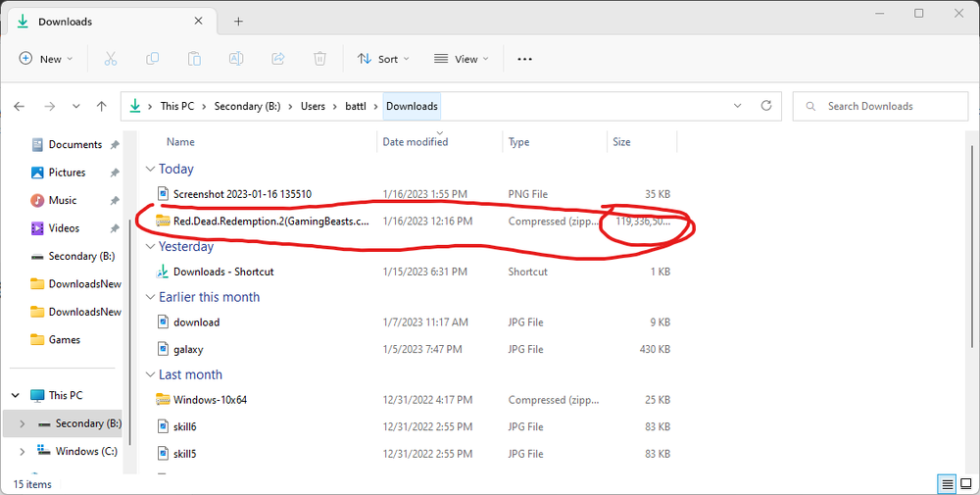The image size is (980, 495).
Task: Go up one folder level arrow
Action: 102,106
